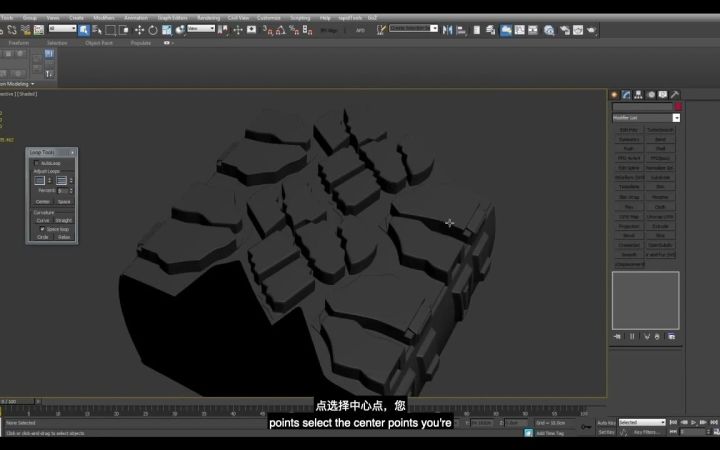Open the Modify command panel tab

tap(626, 95)
